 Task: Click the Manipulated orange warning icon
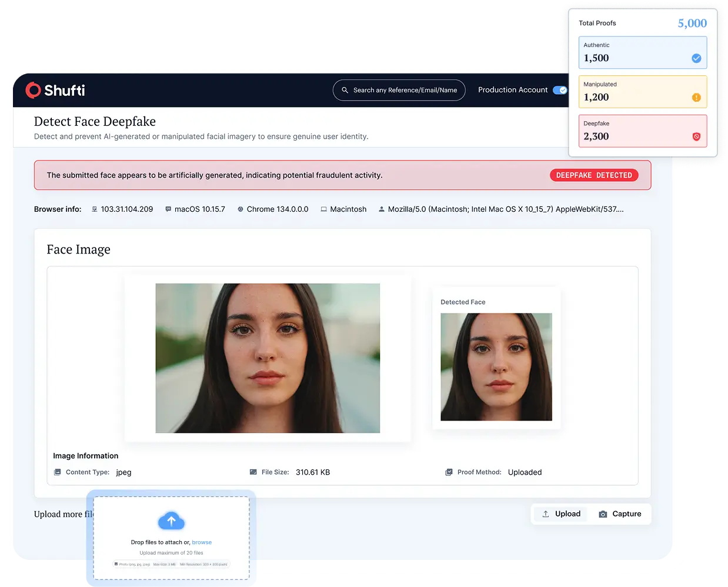(696, 98)
